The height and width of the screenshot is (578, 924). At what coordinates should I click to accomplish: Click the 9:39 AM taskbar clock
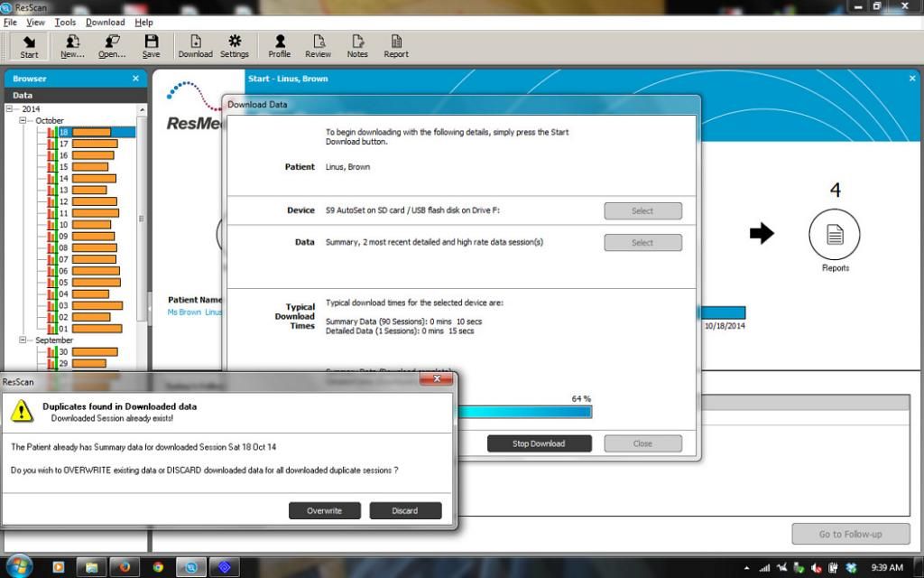click(887, 567)
